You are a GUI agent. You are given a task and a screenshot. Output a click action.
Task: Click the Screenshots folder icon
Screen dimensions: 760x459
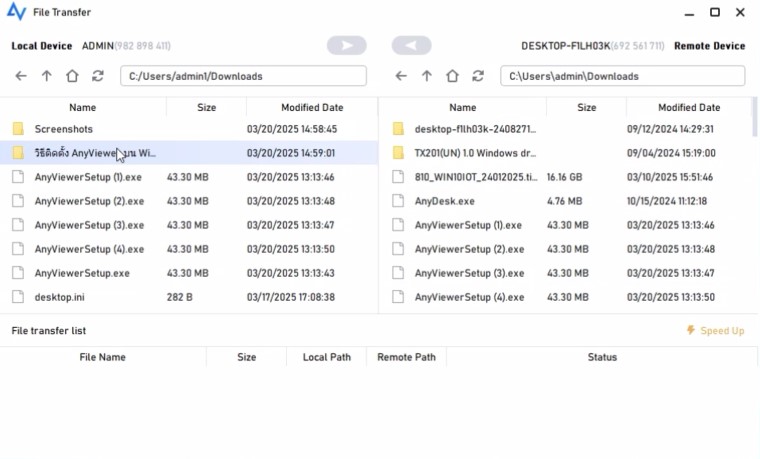tap(18, 129)
